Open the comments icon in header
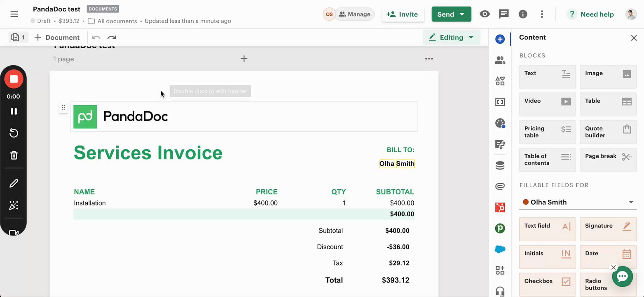644x297 pixels. pyautogui.click(x=503, y=14)
